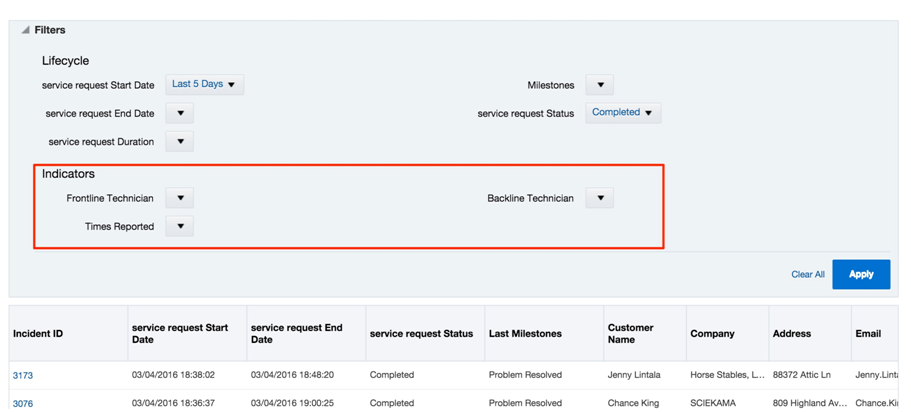Expand Backline Technician dropdown
Screen dimensions: 911x412
600,198
